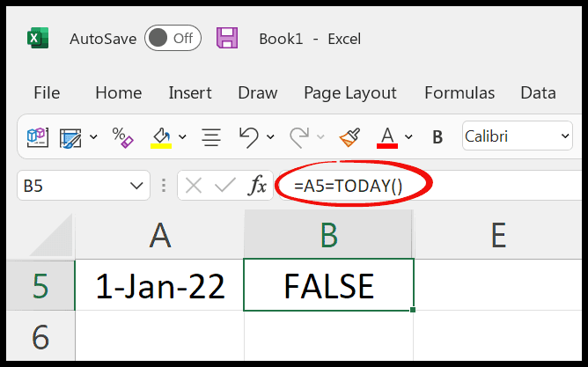Open the Page Layout ribbon tab
Screen dimensions: 588x367
[x=350, y=93]
